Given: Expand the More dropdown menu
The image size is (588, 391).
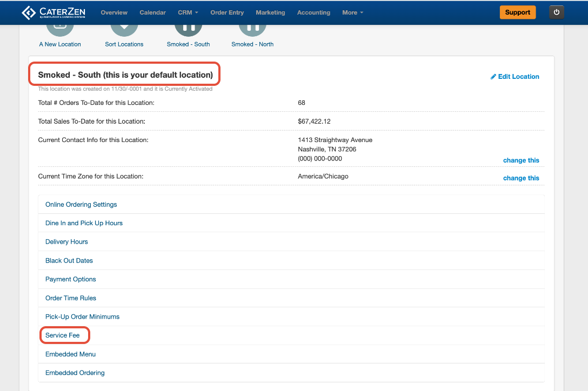Looking at the screenshot, I should [x=352, y=12].
